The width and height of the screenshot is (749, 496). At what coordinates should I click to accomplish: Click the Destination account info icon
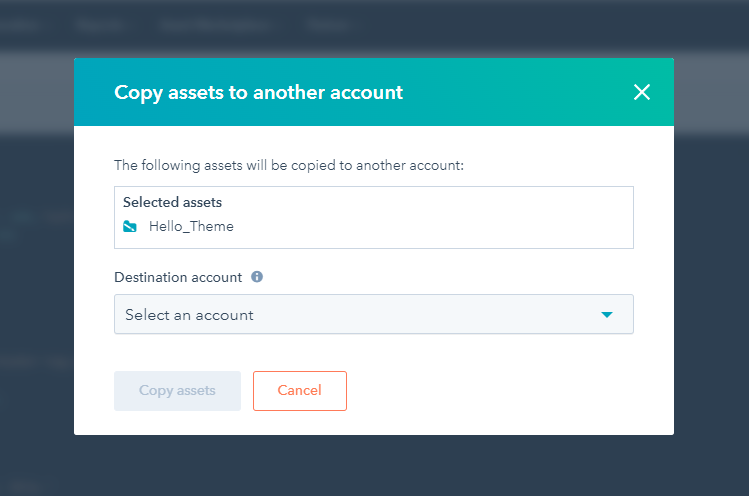point(257,277)
